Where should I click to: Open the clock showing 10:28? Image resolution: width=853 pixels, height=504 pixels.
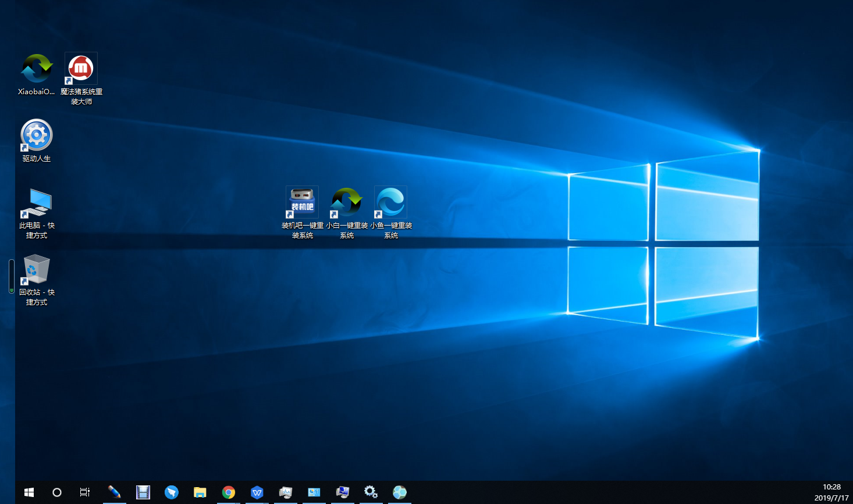tap(831, 487)
